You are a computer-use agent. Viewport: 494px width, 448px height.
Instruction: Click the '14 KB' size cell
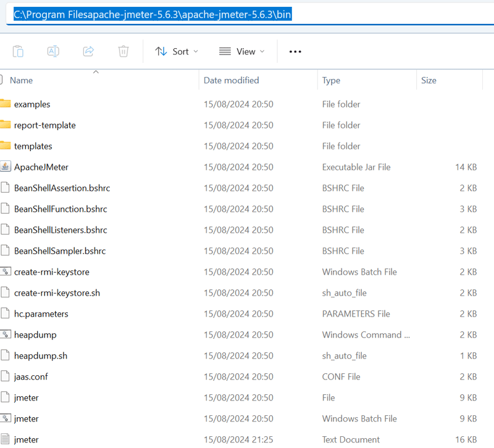click(x=466, y=167)
